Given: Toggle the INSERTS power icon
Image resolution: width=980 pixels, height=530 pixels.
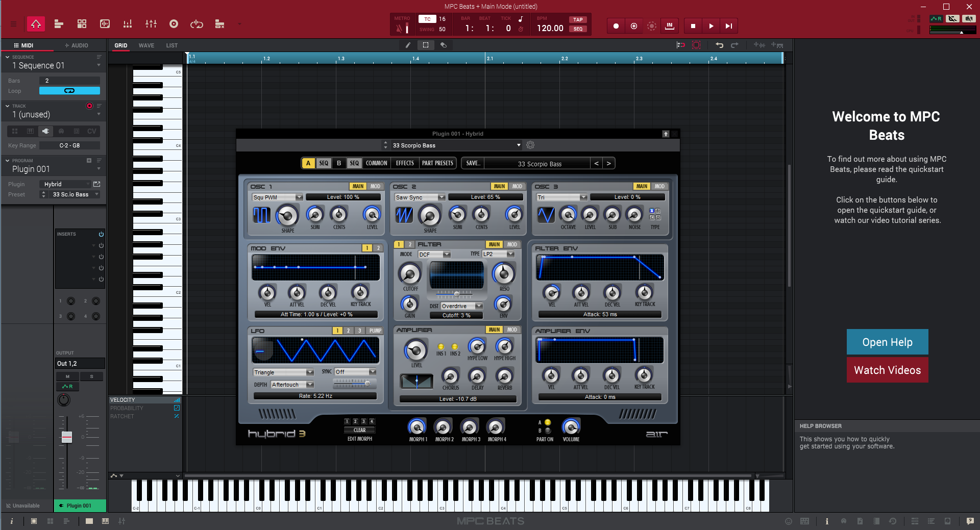Looking at the screenshot, I should pyautogui.click(x=101, y=234).
